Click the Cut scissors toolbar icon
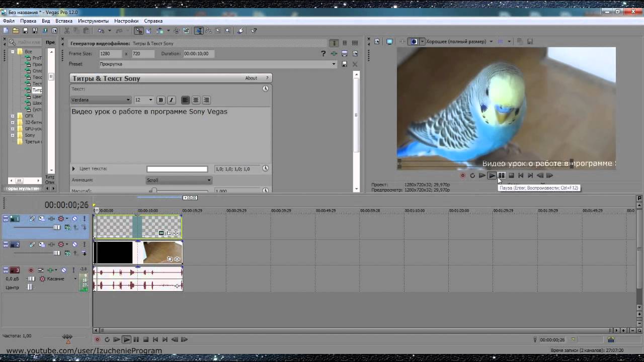This screenshot has height=362, width=644. pyautogui.click(x=66, y=31)
